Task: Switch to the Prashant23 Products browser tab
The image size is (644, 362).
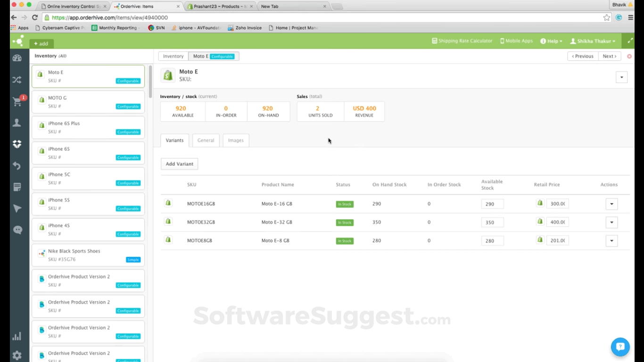Action: coord(220,7)
